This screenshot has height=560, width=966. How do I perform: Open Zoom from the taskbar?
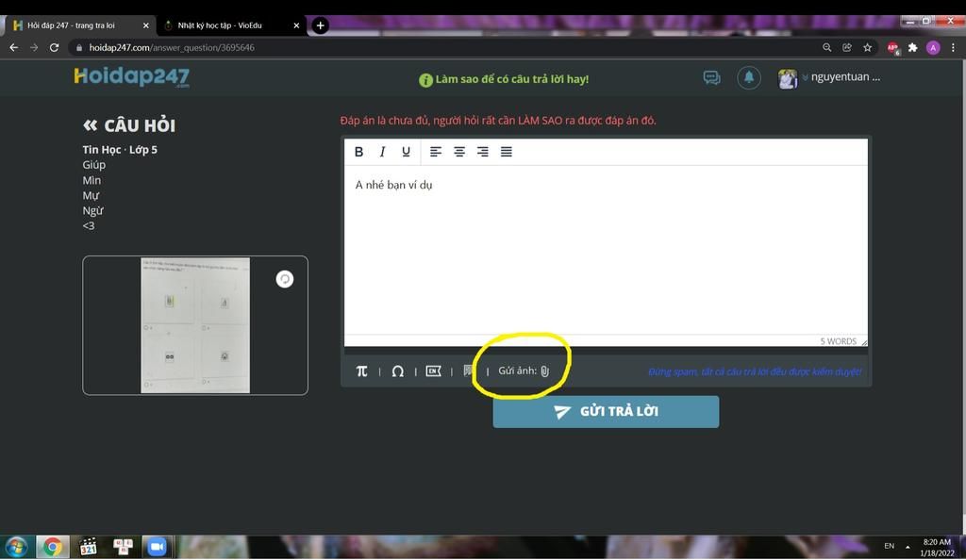157,547
